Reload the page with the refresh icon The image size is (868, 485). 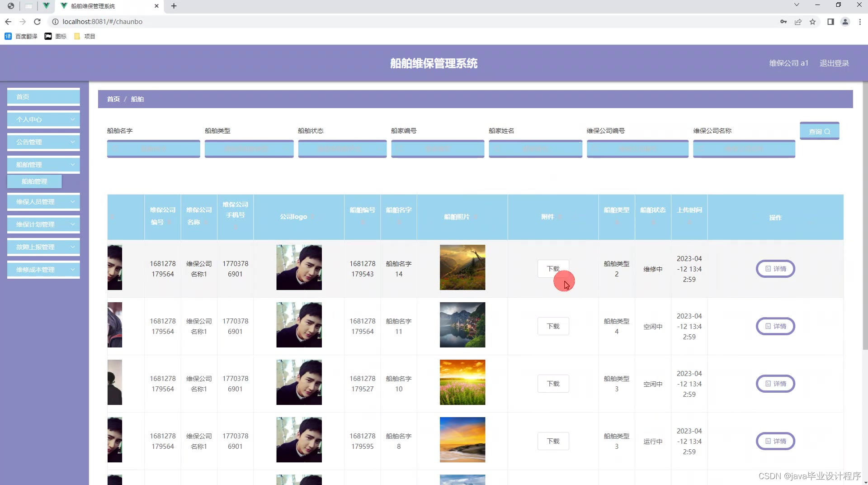38,21
